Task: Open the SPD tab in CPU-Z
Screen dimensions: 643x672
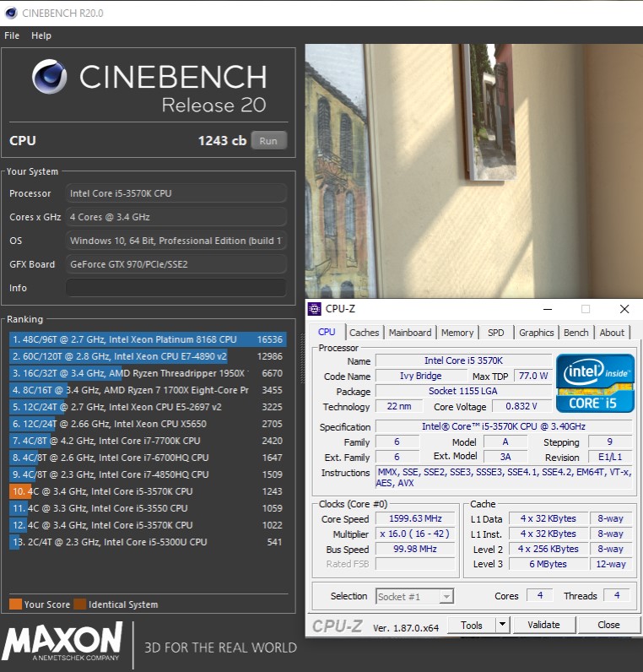Action: [x=495, y=333]
